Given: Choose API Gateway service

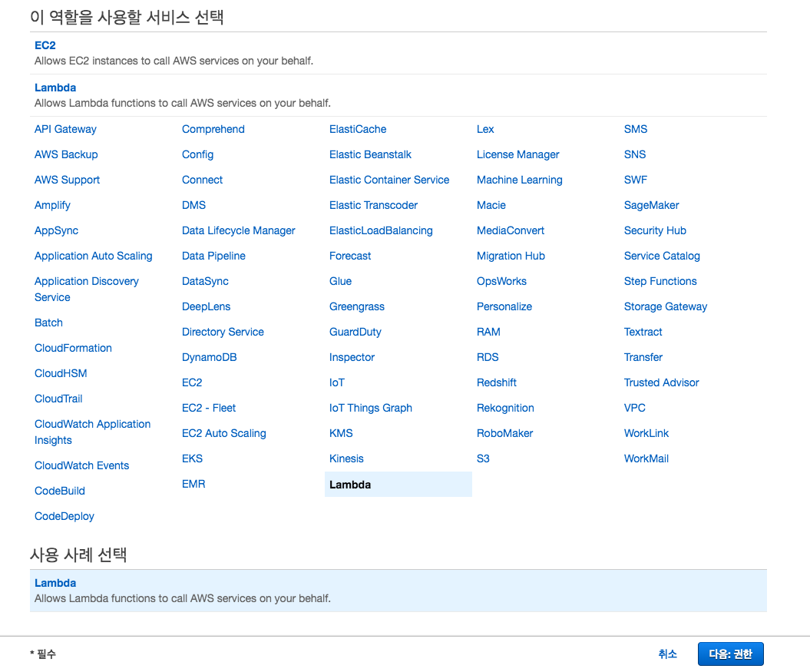Looking at the screenshot, I should click(x=65, y=129).
